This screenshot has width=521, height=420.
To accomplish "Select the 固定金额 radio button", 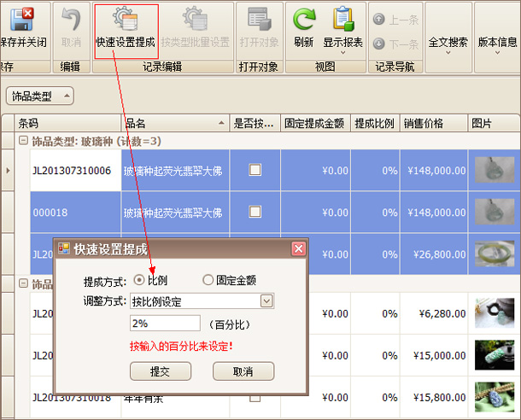I will (208, 280).
